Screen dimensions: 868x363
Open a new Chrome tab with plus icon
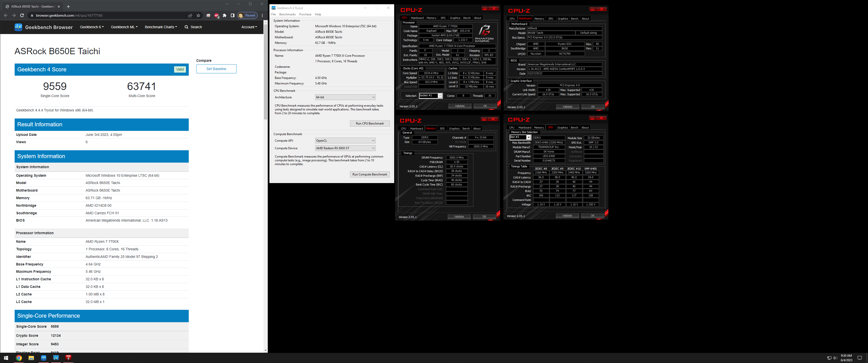tap(68, 6)
